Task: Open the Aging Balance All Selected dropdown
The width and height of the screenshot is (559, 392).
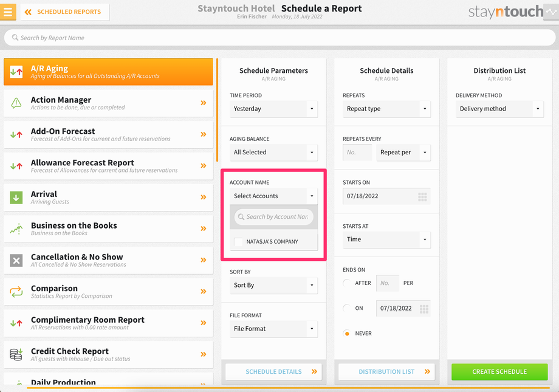Action: [273, 153]
